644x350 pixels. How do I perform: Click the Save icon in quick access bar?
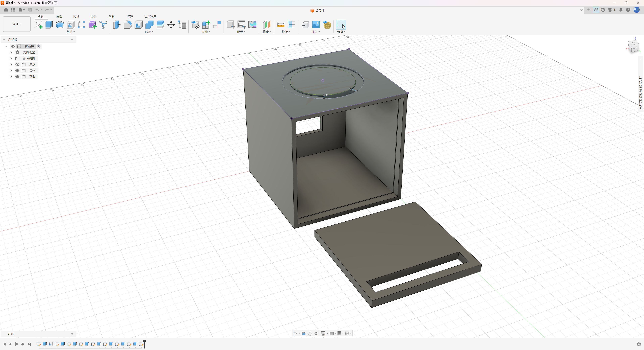coord(30,10)
